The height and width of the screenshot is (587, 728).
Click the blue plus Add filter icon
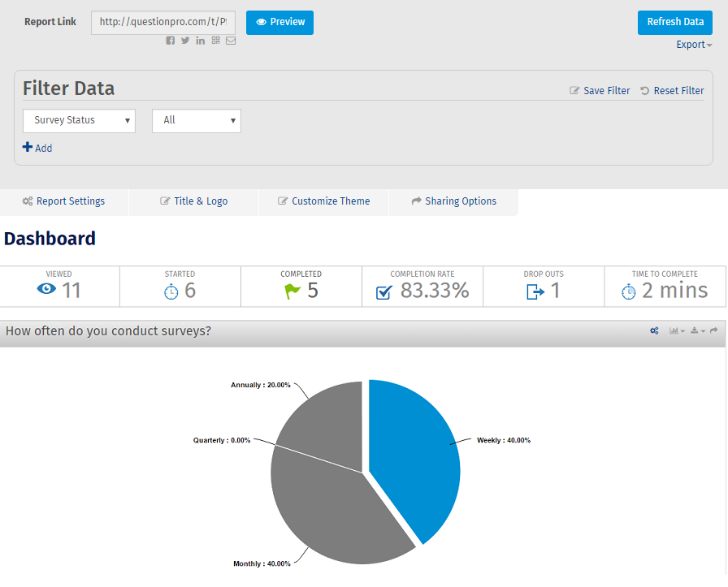pyautogui.click(x=28, y=148)
